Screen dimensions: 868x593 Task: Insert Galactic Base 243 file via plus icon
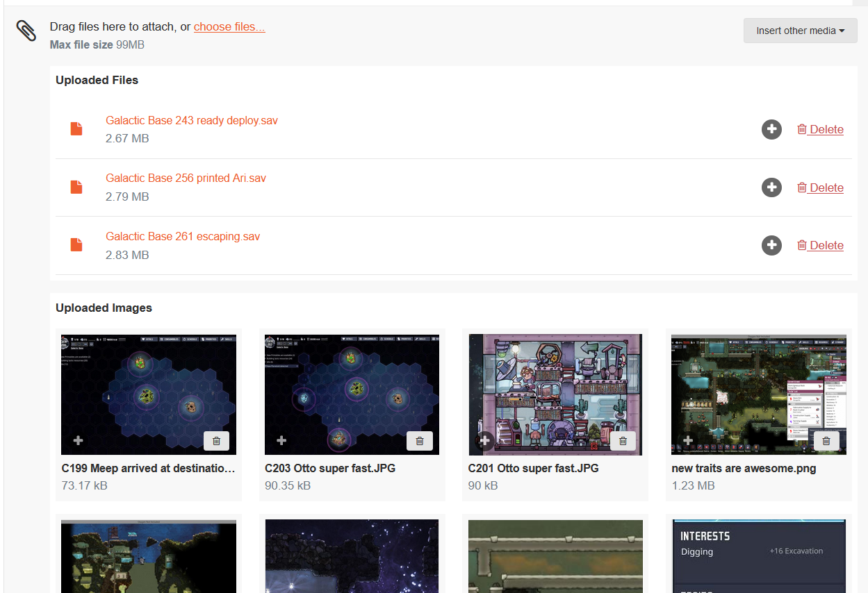tap(771, 129)
